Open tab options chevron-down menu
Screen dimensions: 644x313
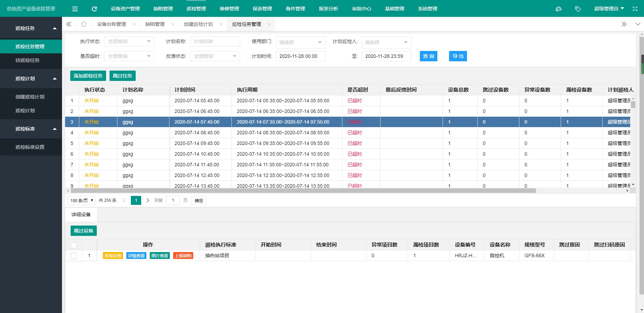click(638, 24)
